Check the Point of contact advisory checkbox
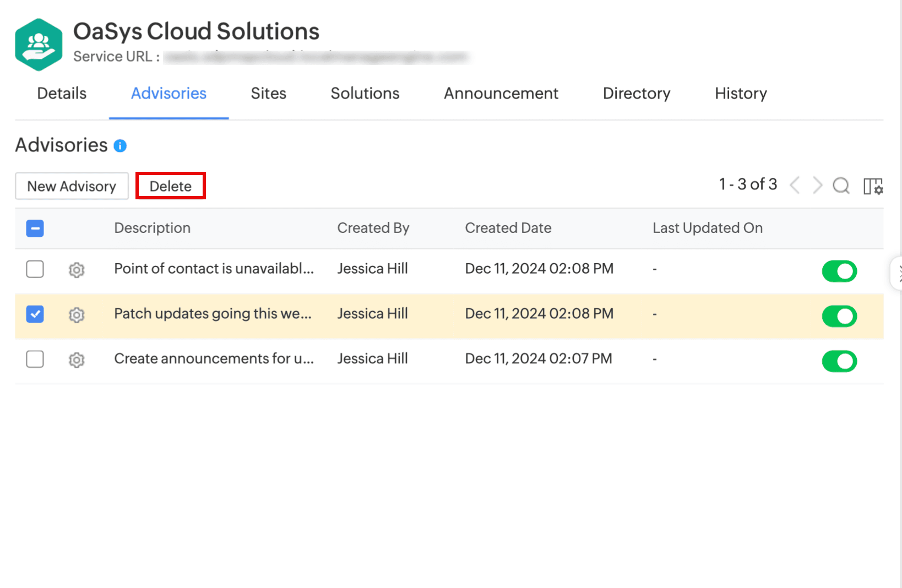Screen dimensions: 902x588 35,269
